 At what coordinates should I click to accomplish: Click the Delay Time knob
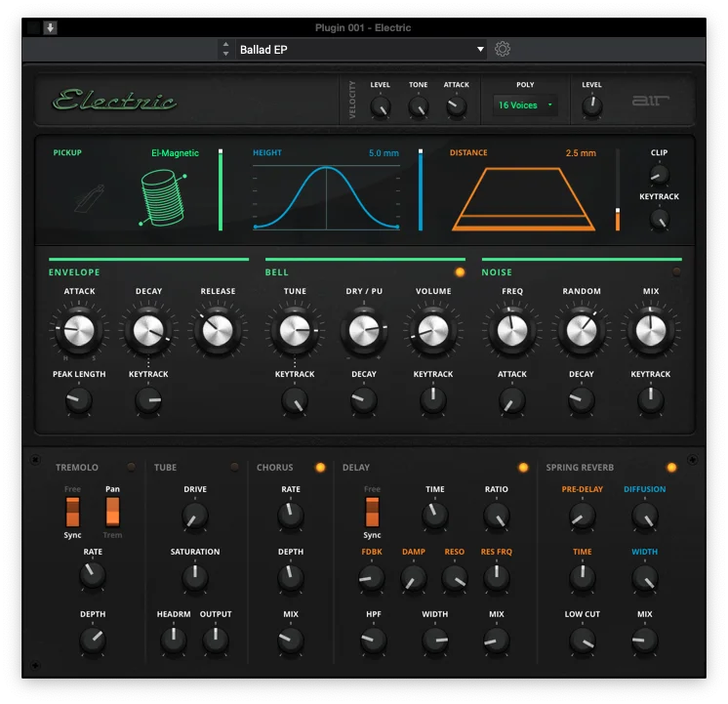(435, 516)
